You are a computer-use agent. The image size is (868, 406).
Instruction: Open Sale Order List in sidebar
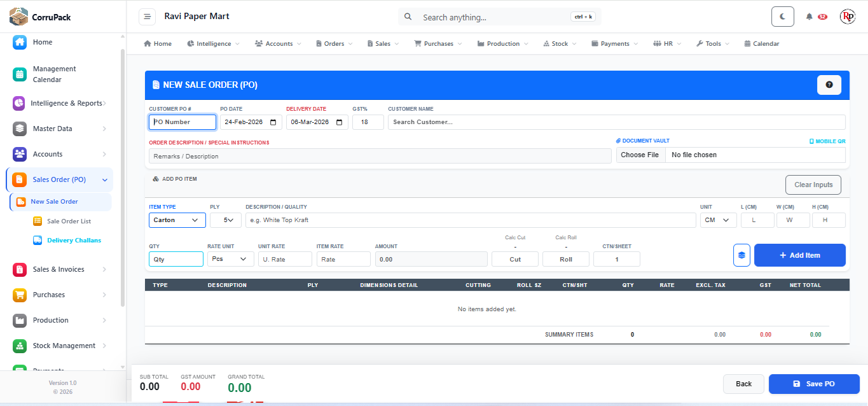pyautogui.click(x=69, y=221)
